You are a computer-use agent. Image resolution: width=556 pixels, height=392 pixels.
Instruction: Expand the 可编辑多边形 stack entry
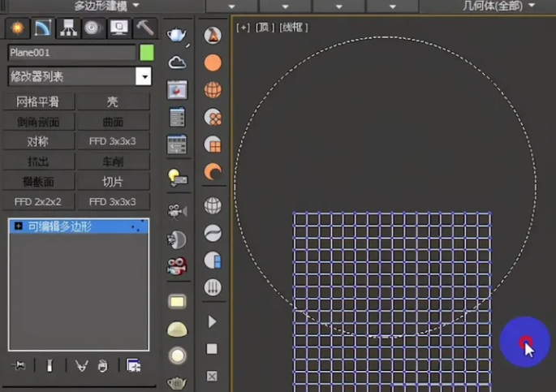(18, 226)
